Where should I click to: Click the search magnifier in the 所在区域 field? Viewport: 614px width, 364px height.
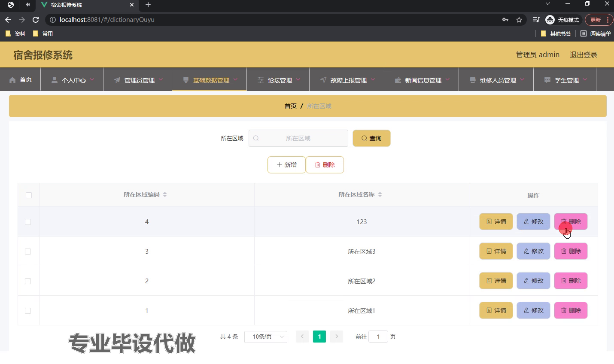(x=256, y=138)
